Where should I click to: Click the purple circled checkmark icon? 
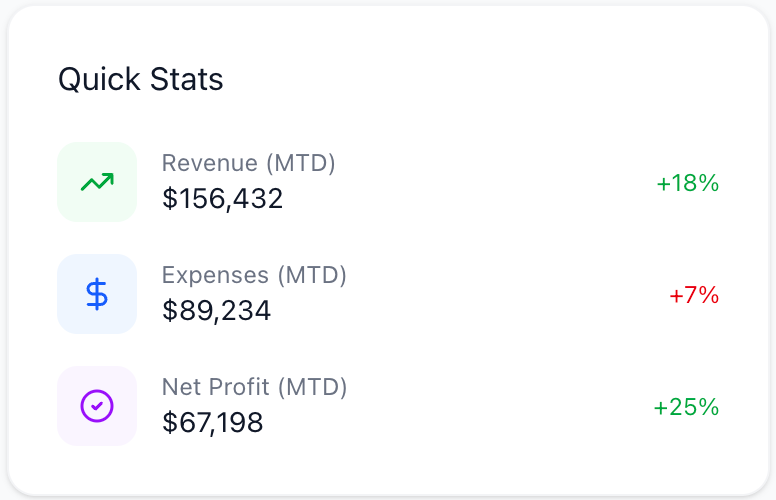pos(97,406)
